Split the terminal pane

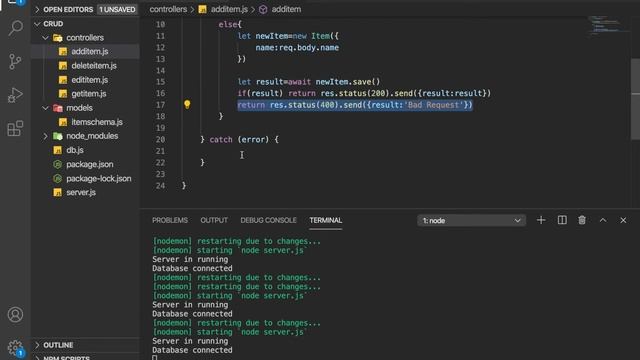pos(562,220)
